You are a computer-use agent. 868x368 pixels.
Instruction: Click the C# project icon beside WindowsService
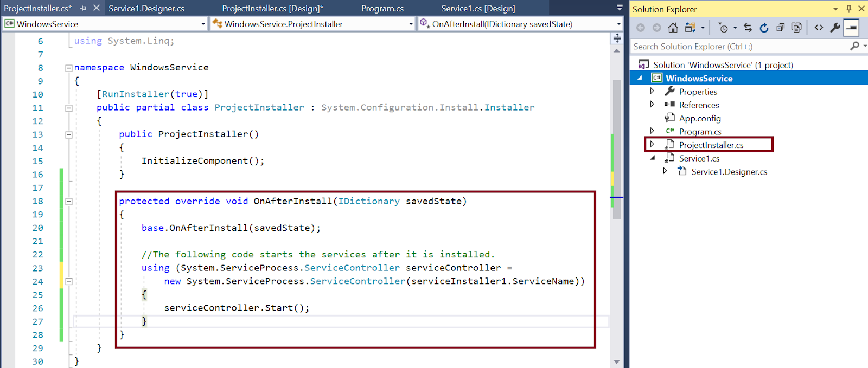[x=657, y=78]
